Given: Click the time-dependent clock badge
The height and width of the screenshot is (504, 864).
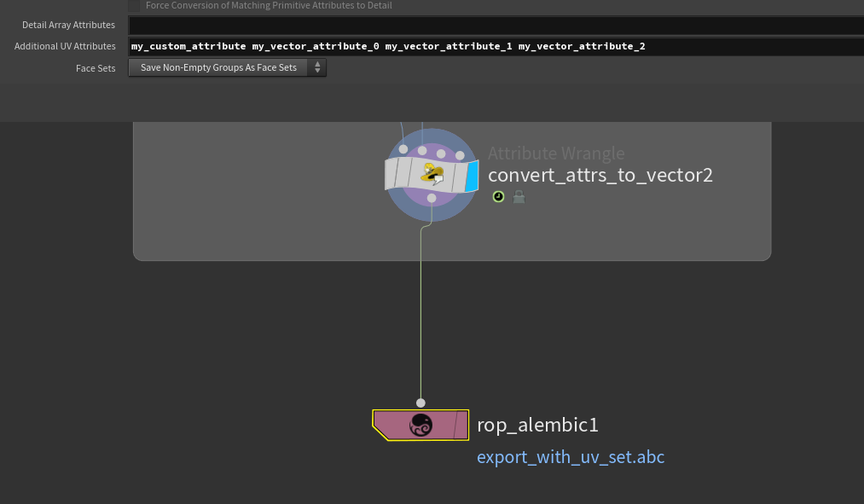Looking at the screenshot, I should pos(498,197).
